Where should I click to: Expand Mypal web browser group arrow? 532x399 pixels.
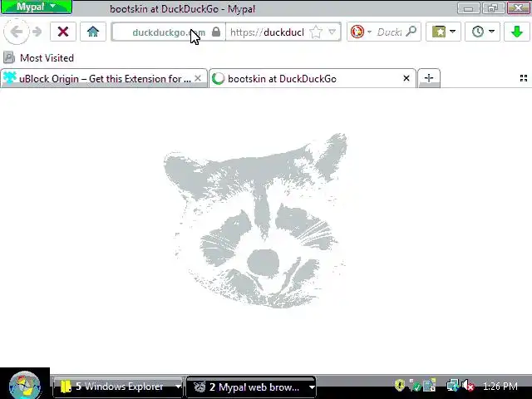tap(312, 387)
